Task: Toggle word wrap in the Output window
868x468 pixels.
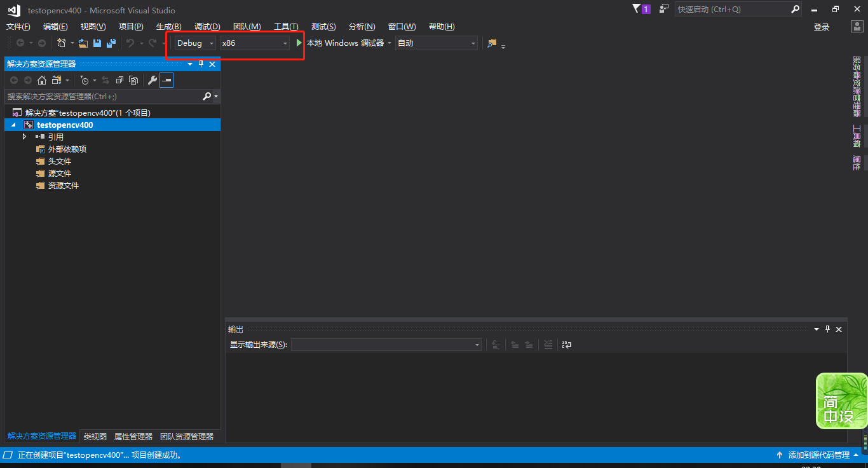Action: point(566,345)
